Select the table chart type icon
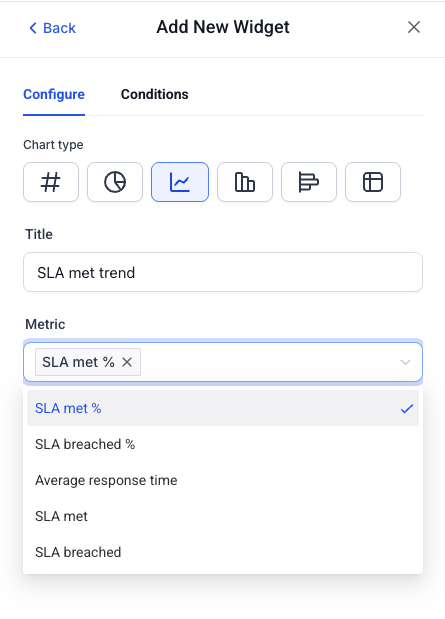 pos(373,182)
